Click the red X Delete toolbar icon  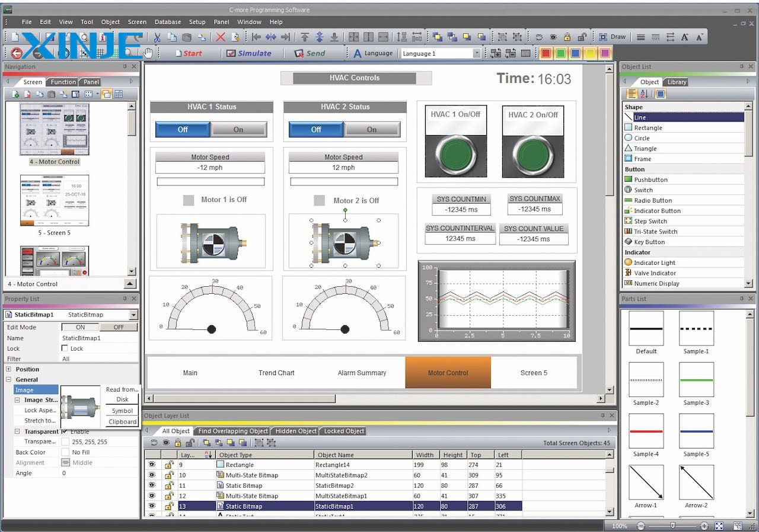point(221,37)
